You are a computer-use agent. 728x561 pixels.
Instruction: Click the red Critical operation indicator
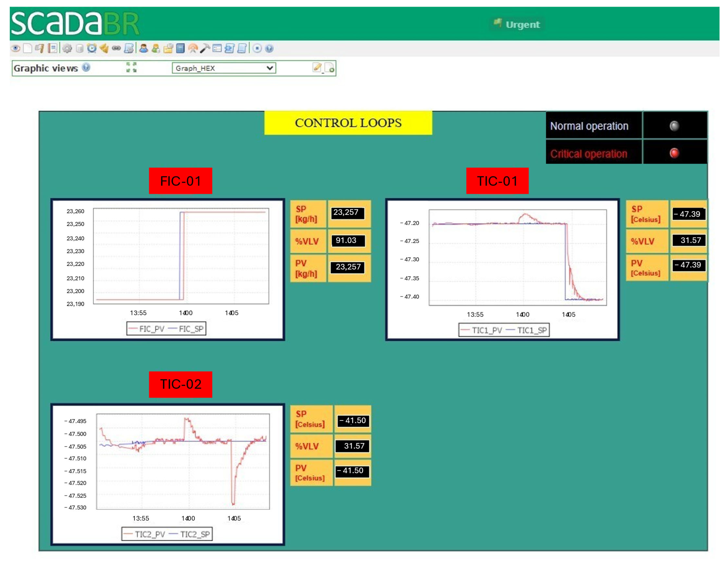point(674,153)
